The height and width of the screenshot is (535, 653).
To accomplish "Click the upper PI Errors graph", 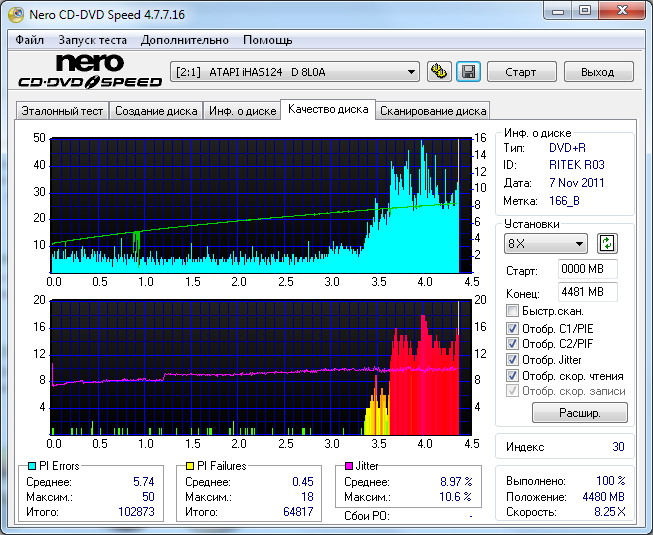I will point(261,205).
